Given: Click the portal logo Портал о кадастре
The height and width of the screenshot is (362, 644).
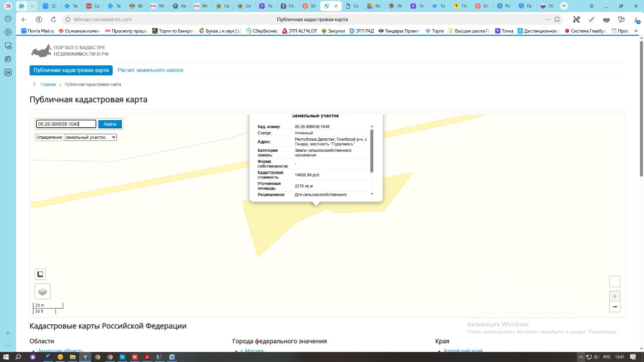Looking at the screenshot, I should (x=69, y=51).
